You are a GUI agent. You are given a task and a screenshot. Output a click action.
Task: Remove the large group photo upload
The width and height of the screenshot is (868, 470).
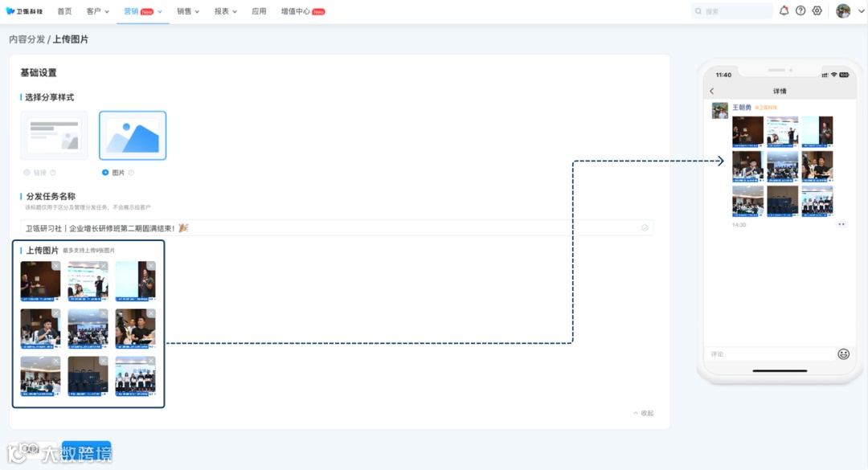coord(104,313)
